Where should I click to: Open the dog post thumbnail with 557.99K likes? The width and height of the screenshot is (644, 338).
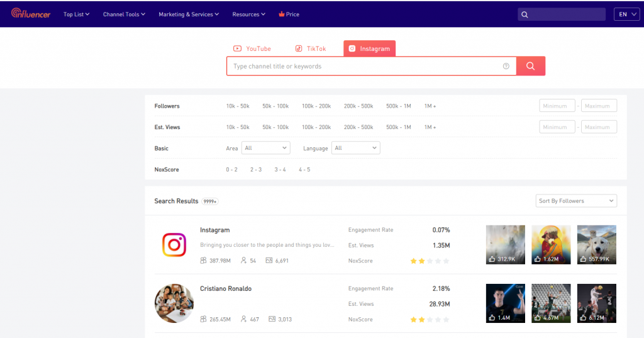coord(597,245)
